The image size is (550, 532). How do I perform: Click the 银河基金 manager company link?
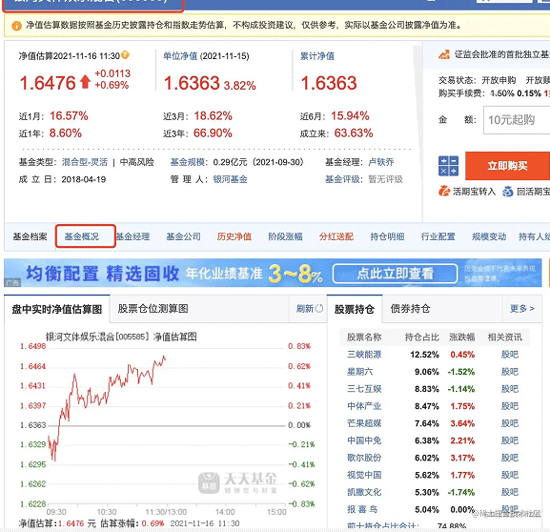tap(230, 179)
